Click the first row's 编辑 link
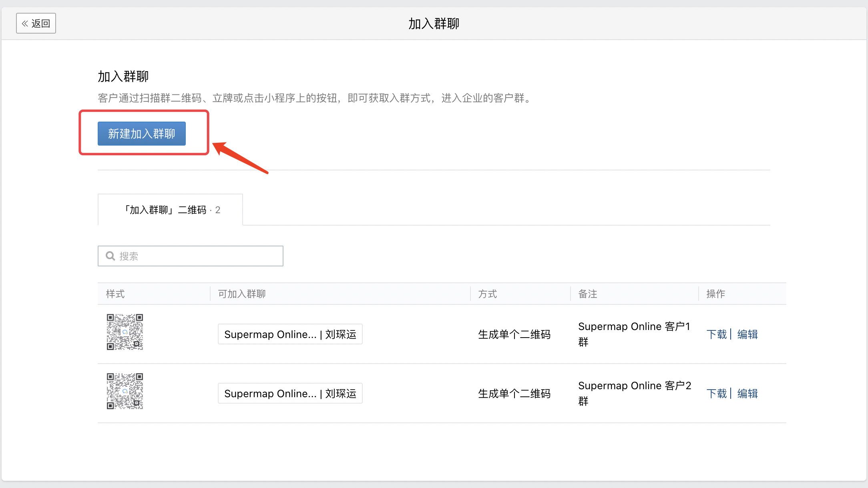This screenshot has height=488, width=868. point(747,334)
